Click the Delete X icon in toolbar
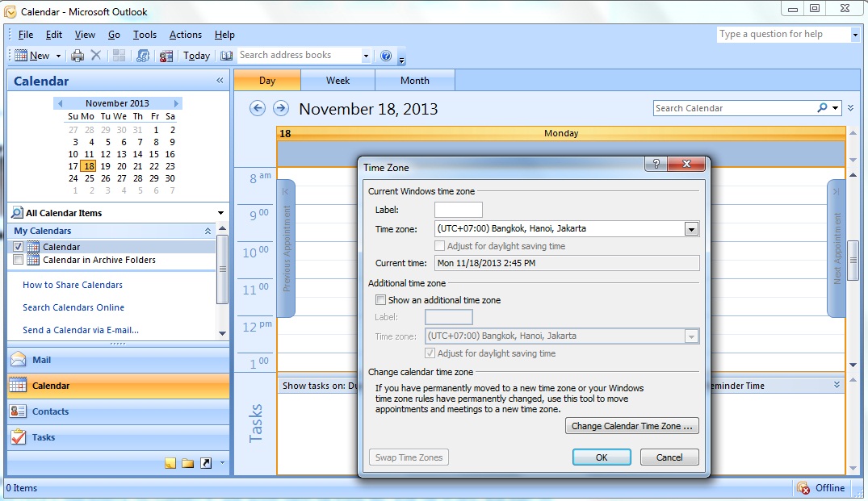 (x=96, y=55)
